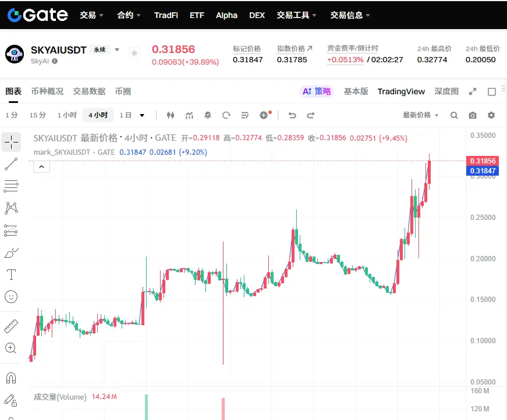Click the 成交量(Volume) indicator label
Viewport: 507px width, 420px height.
click(60, 397)
